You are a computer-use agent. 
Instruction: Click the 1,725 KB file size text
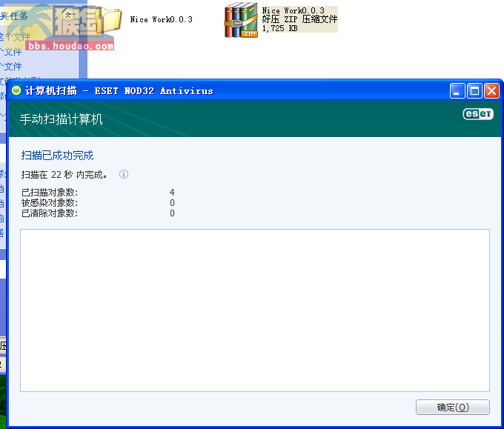[279, 28]
